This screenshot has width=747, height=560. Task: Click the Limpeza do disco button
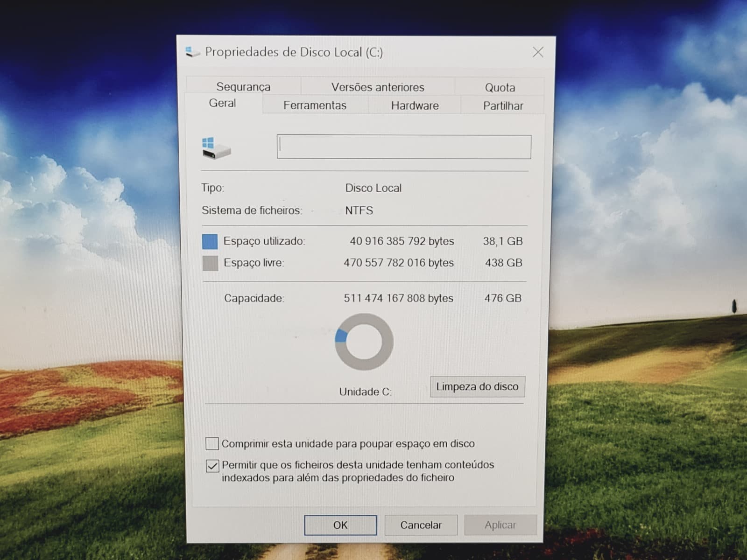pyautogui.click(x=477, y=386)
